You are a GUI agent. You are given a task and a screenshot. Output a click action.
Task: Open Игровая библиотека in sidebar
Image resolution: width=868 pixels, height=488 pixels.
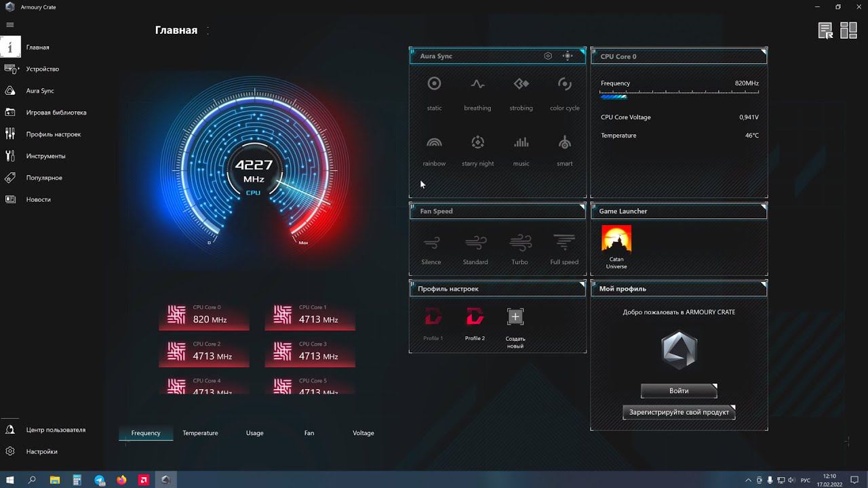tap(56, 113)
